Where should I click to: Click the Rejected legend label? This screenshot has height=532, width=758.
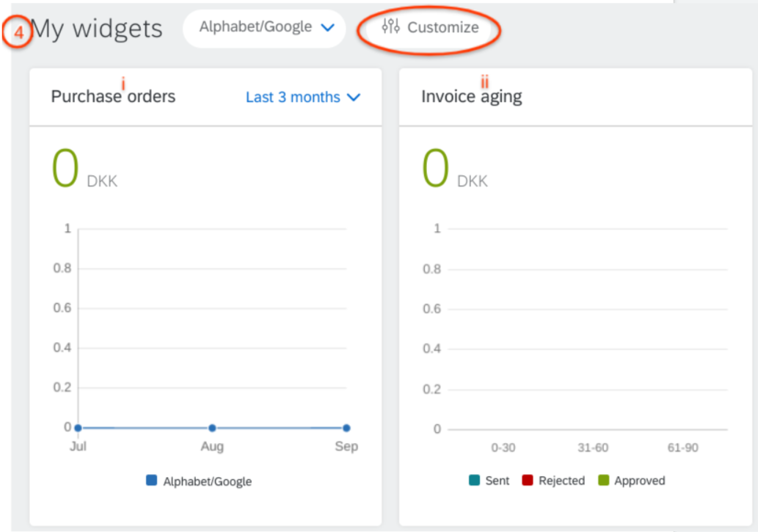(562, 481)
